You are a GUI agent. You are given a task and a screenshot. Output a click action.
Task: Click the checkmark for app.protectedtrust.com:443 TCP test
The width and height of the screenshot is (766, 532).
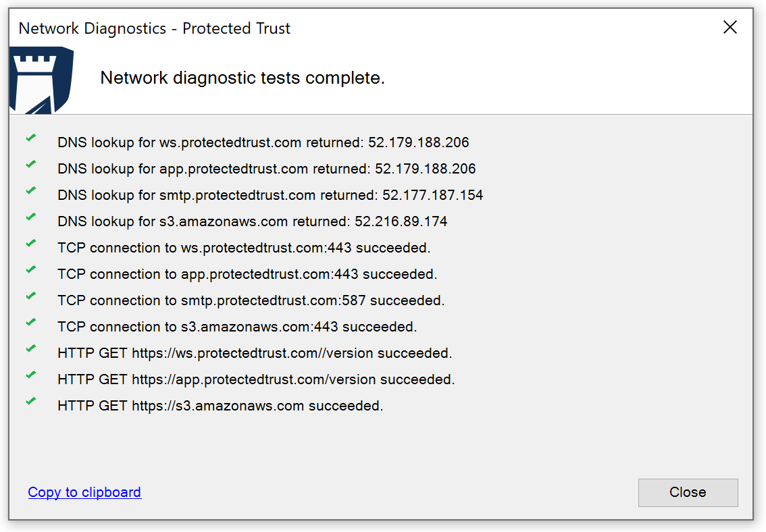click(x=30, y=269)
